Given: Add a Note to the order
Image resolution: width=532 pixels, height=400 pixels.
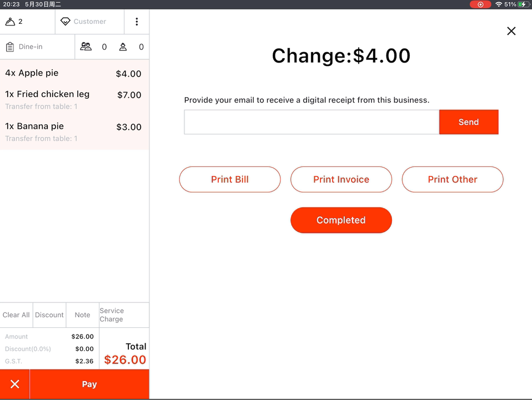Looking at the screenshot, I should 82,315.
